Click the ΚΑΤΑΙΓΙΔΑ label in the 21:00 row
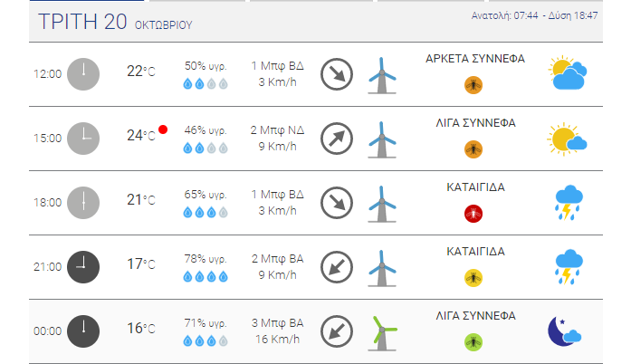 pyautogui.click(x=475, y=252)
